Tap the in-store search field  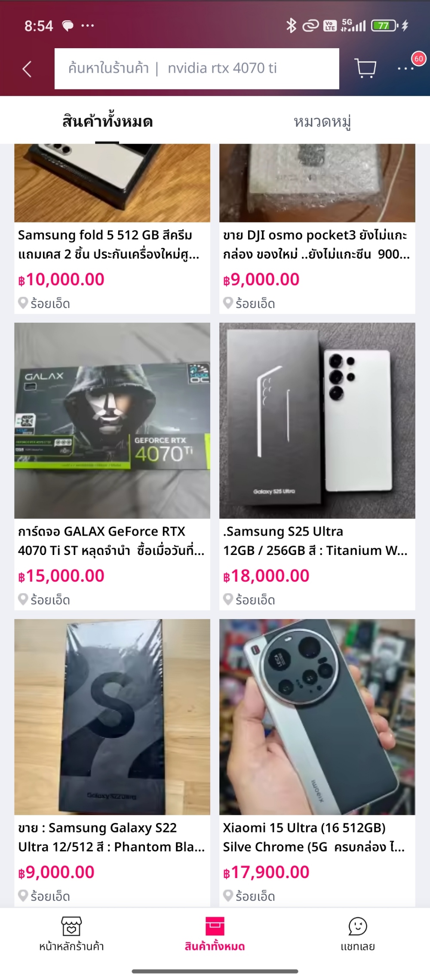(x=197, y=68)
